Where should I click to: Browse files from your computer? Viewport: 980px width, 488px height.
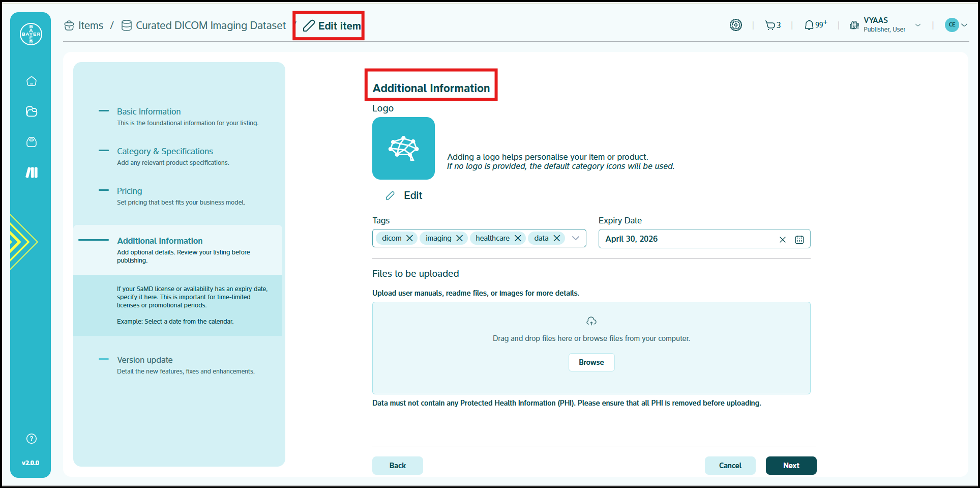click(591, 362)
